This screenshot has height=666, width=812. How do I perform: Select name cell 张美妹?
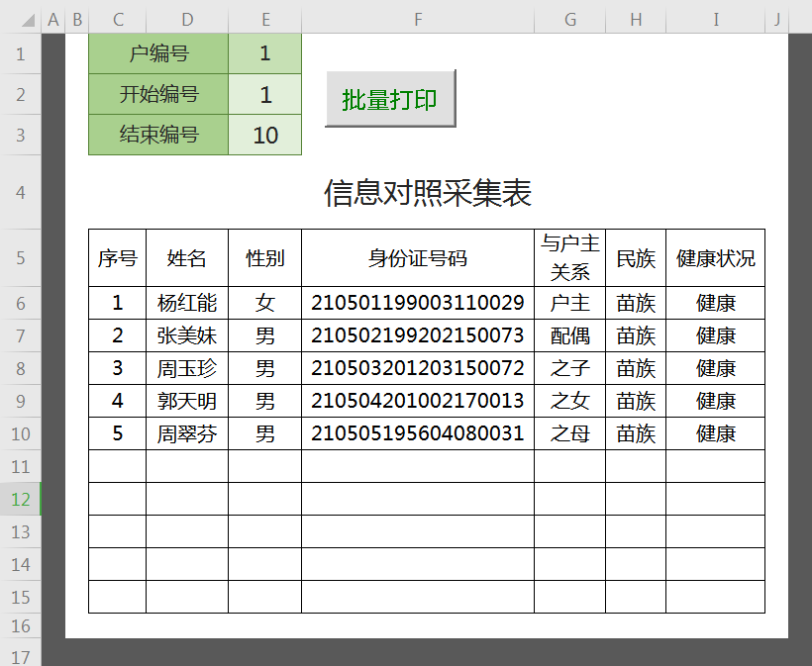(187, 335)
